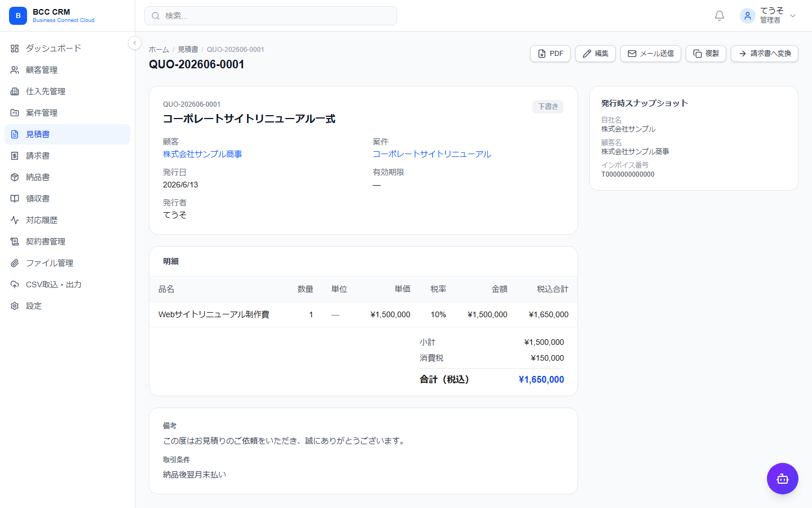Click the 請求書へ変換 button
This screenshot has width=812, height=508.
point(765,54)
